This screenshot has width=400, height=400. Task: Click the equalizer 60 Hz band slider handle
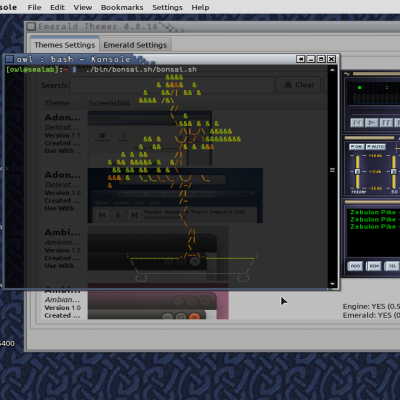394,171
